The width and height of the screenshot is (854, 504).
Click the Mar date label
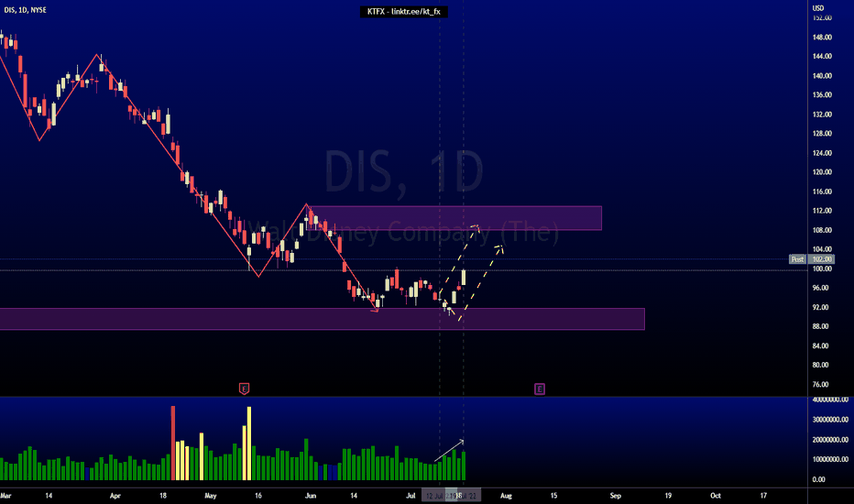[6, 496]
